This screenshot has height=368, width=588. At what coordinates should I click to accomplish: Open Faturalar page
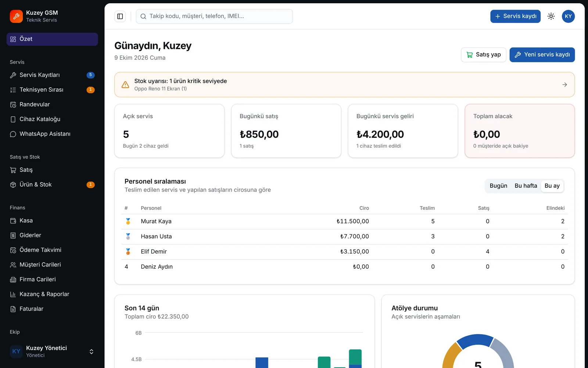click(52, 309)
